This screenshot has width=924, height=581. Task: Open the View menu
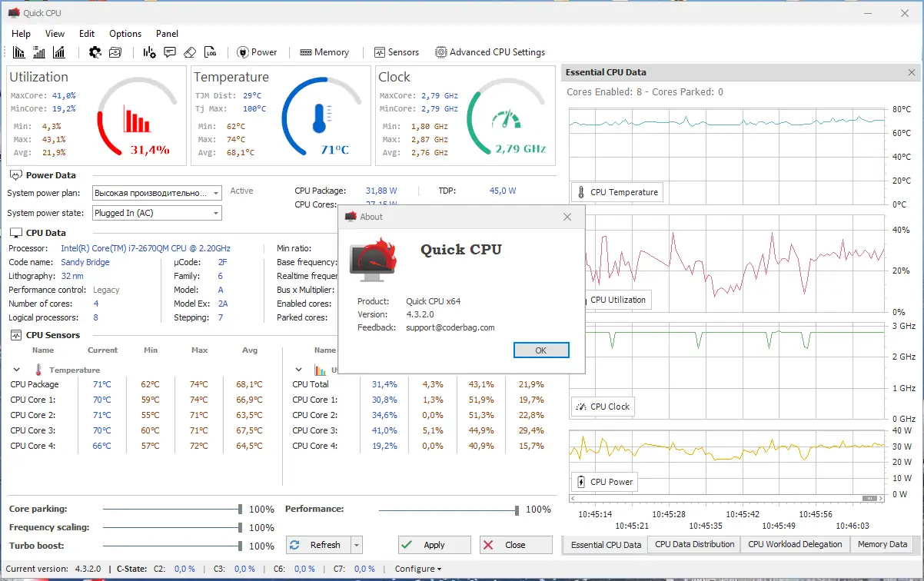[x=55, y=33]
